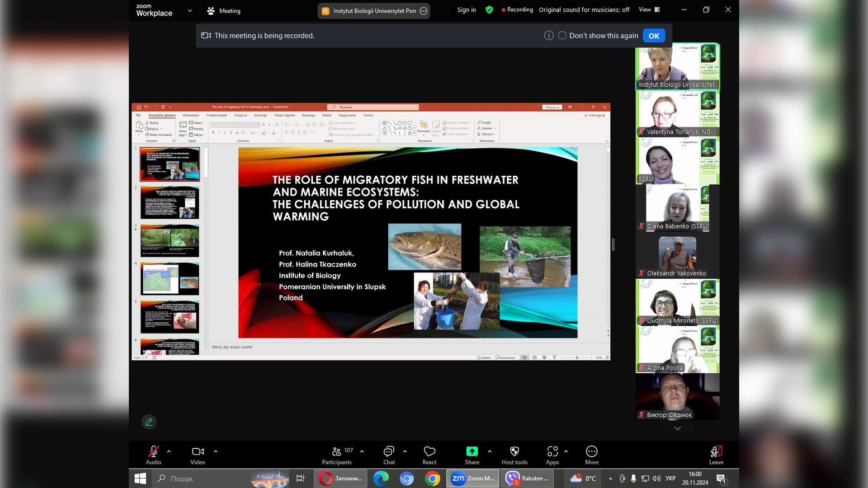868x488 pixels.
Task: Click the meeting info encryption shield icon
Action: tap(489, 9)
